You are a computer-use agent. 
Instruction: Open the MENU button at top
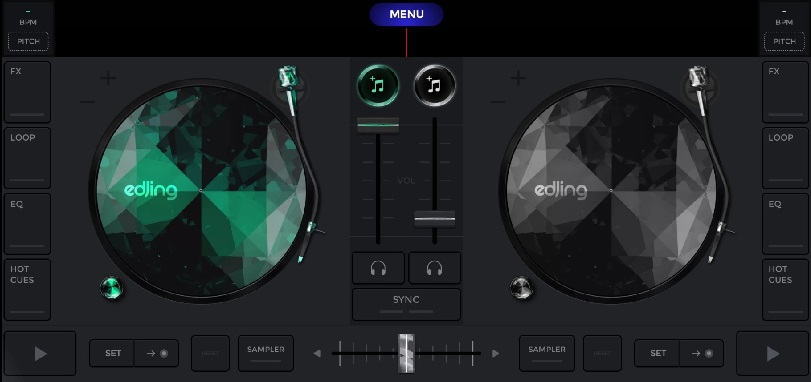406,14
